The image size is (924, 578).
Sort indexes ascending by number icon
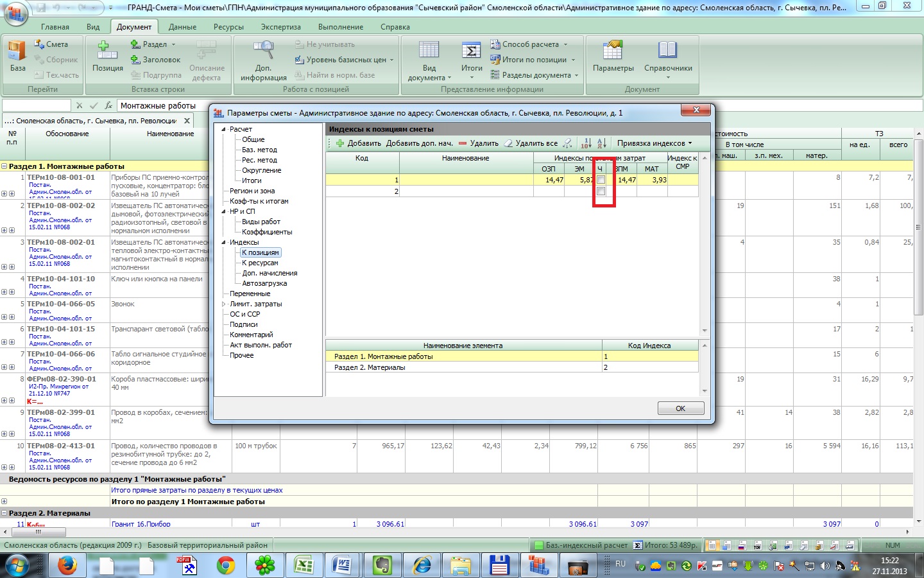pos(586,143)
